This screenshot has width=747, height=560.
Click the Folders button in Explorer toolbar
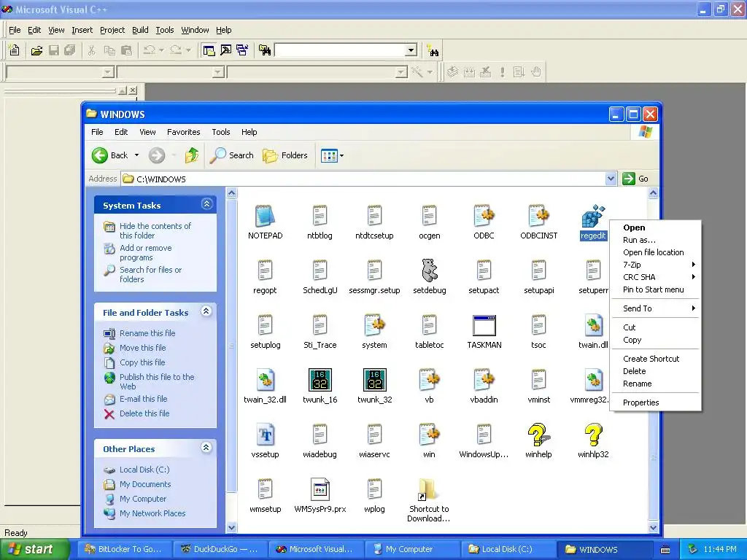(x=285, y=155)
